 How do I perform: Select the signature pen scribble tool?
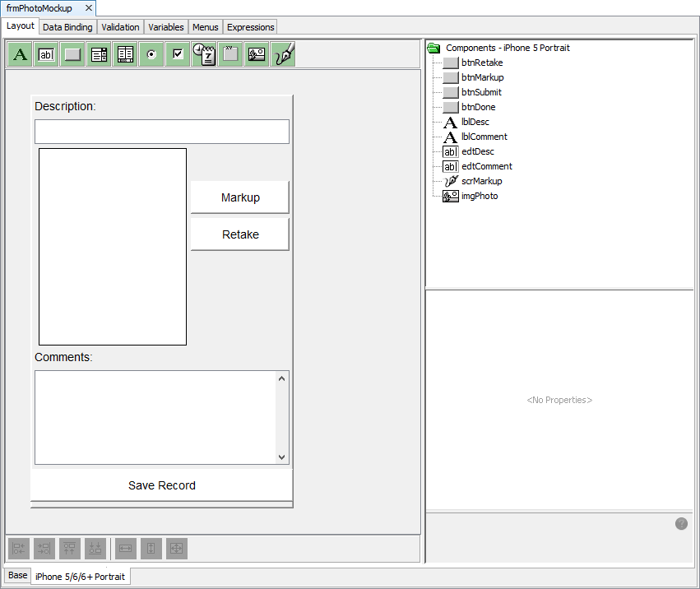pos(283,54)
